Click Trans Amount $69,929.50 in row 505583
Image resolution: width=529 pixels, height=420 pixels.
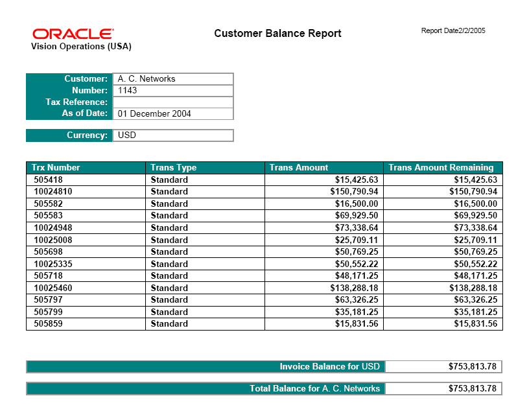(x=357, y=216)
